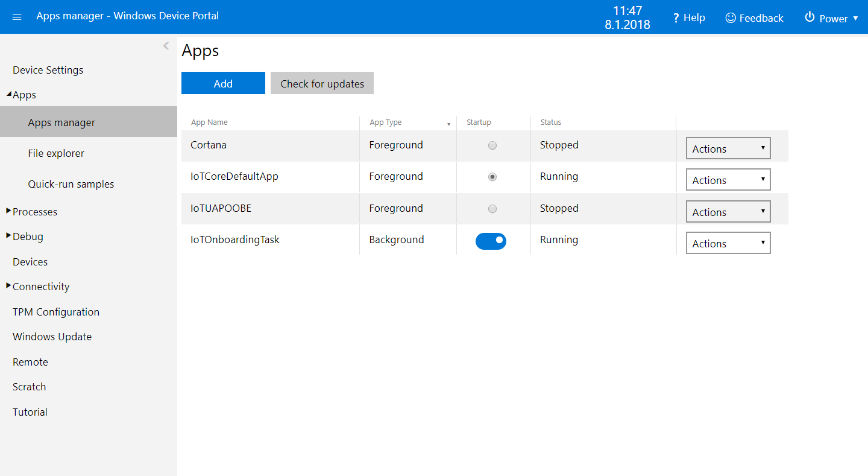Screen dimensions: 868x476
Task: Click the Check for updates button
Action: [322, 83]
